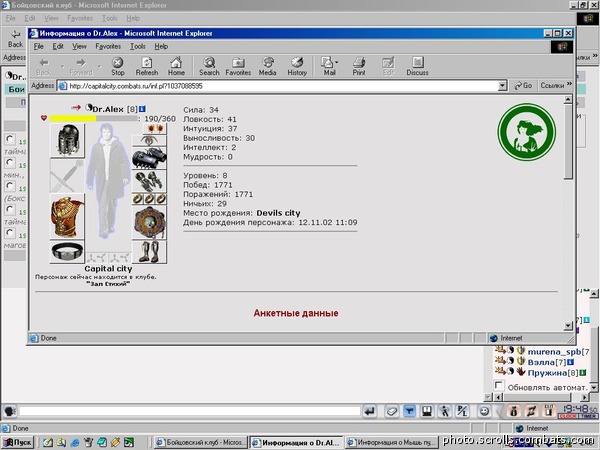This screenshot has height=450, width=600.
Task: Click the chat message input field
Action: (189, 411)
